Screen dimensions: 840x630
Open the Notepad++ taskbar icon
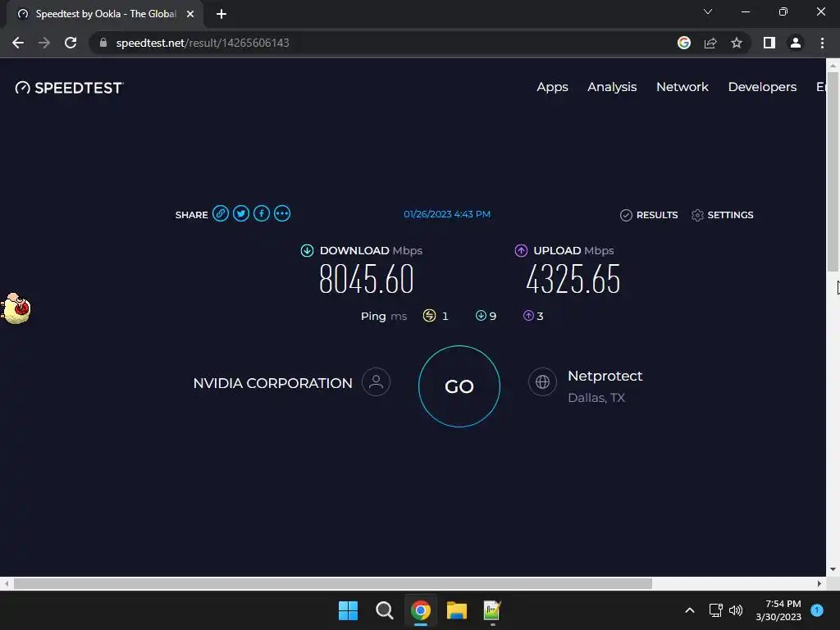(492, 610)
